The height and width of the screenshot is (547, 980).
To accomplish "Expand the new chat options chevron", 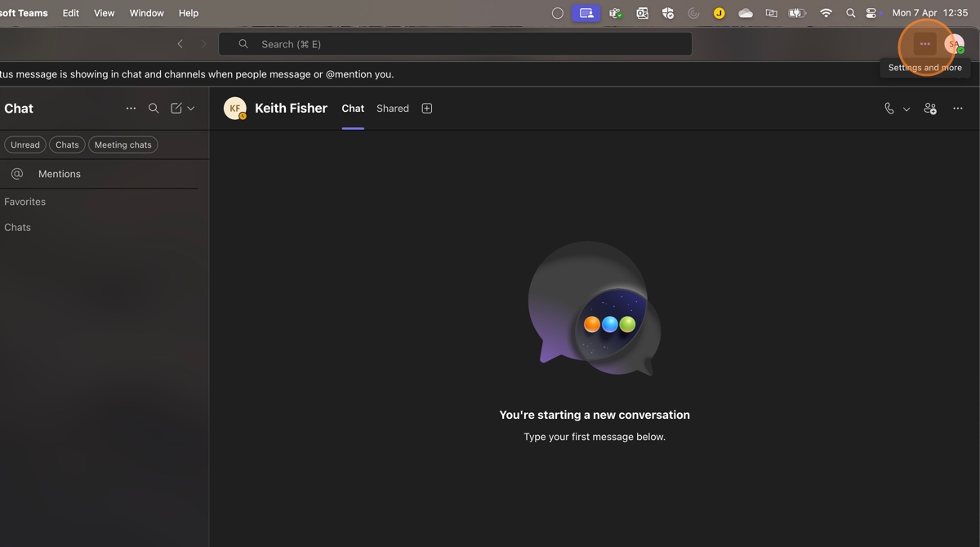I will [x=191, y=109].
